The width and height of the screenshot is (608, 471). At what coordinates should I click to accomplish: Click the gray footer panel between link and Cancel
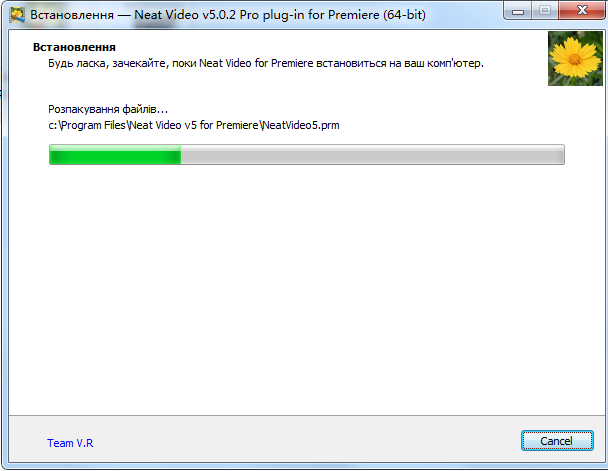[306, 440]
